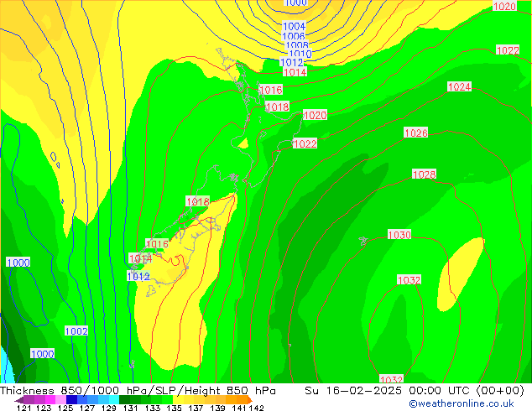Viewport: 532px width, 411px height.
Task: Click the blue 1002 isobar label
Action: coord(76,331)
